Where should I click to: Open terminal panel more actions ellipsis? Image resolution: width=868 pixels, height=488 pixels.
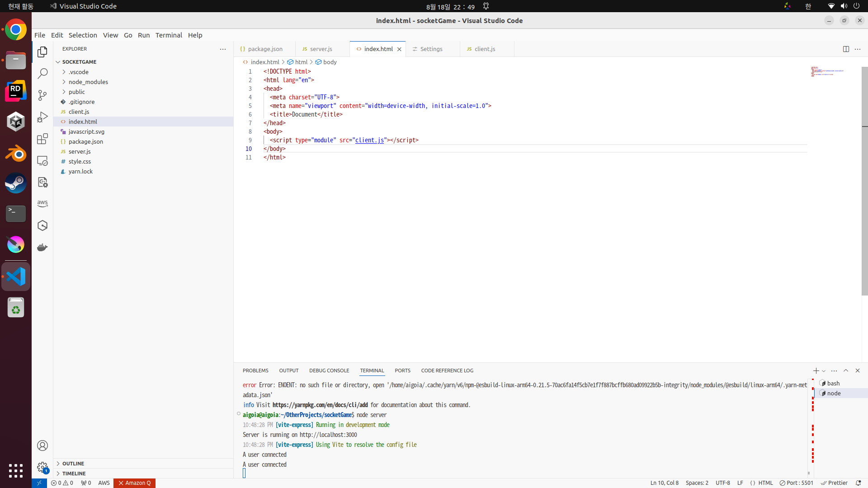[x=834, y=371]
